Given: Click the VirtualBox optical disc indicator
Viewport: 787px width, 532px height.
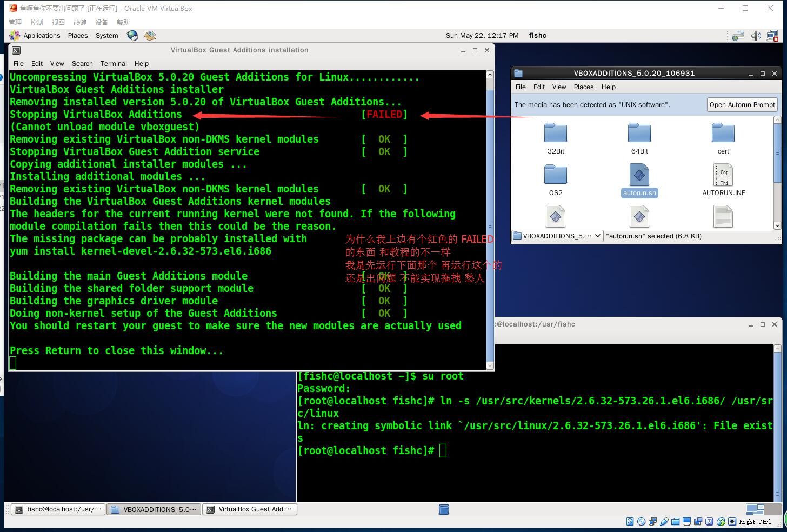Looking at the screenshot, I should click(x=641, y=522).
